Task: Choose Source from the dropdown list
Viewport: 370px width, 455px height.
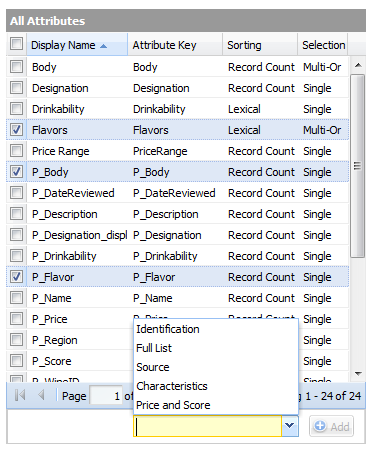Action: click(x=216, y=367)
